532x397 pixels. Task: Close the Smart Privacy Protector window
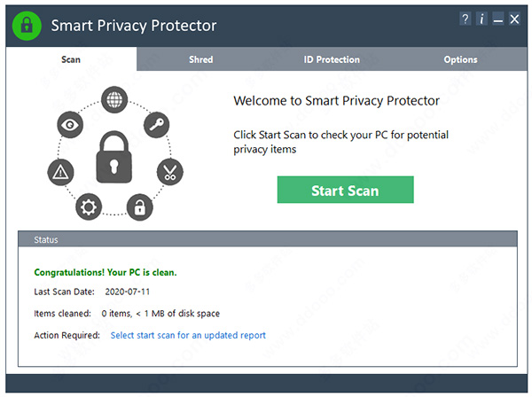pyautogui.click(x=513, y=19)
